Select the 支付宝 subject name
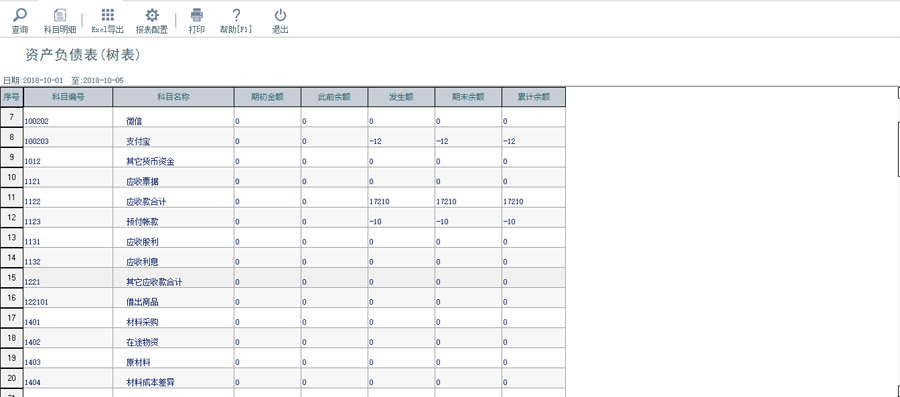This screenshot has height=397, width=900. [x=138, y=141]
